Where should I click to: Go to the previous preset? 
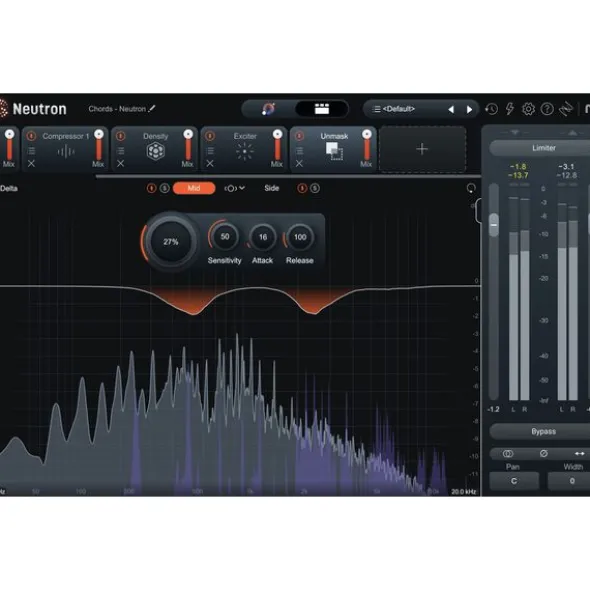451,110
